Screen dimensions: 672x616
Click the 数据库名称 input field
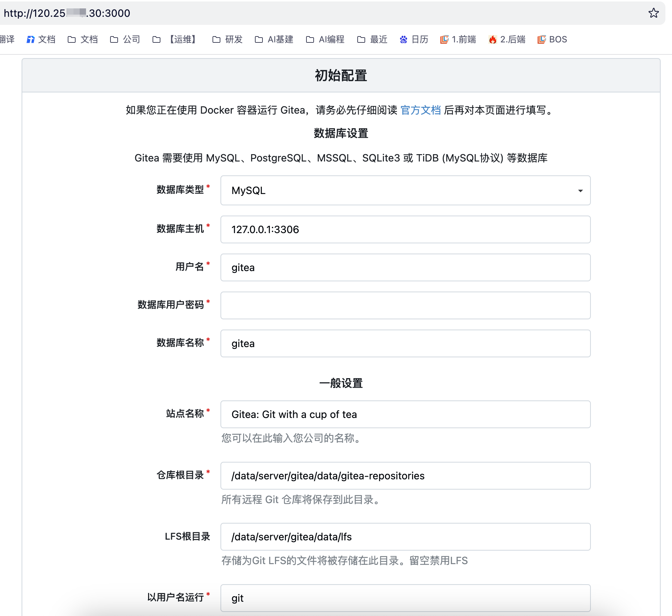point(405,343)
